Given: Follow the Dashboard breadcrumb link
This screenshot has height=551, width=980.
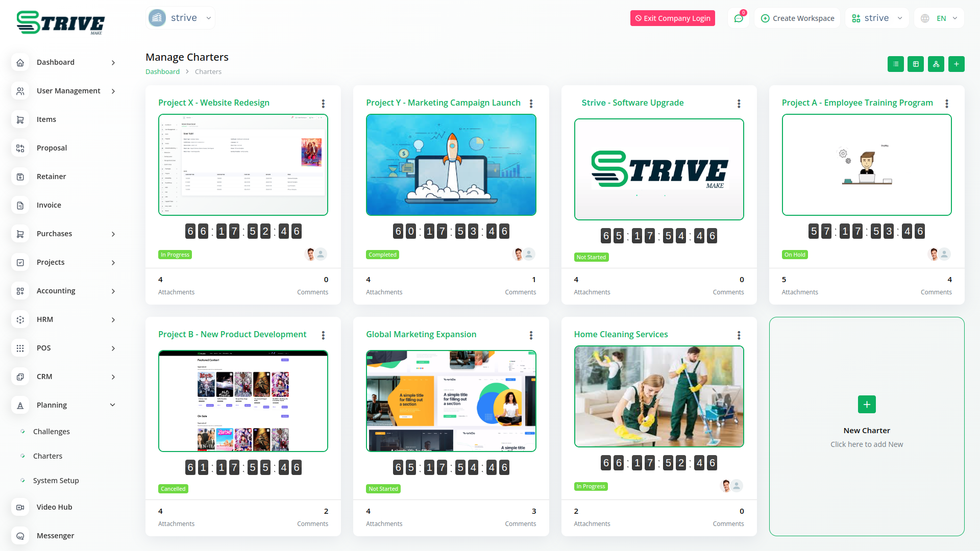Looking at the screenshot, I should tap(162, 72).
